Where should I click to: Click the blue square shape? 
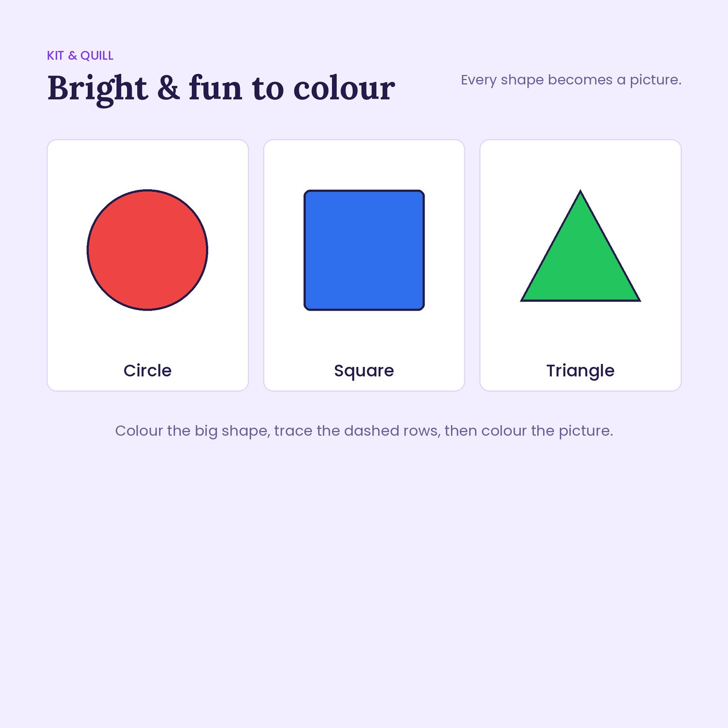point(364,250)
